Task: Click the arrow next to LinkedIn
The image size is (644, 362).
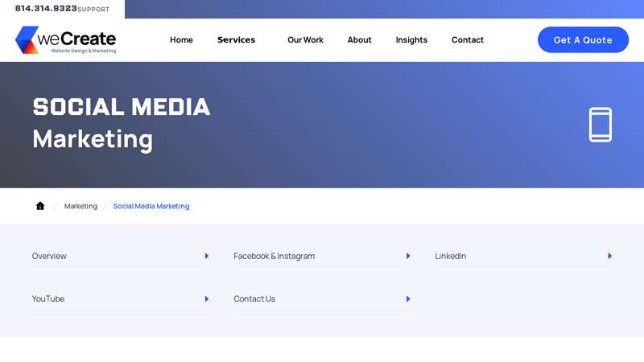Action: point(609,256)
